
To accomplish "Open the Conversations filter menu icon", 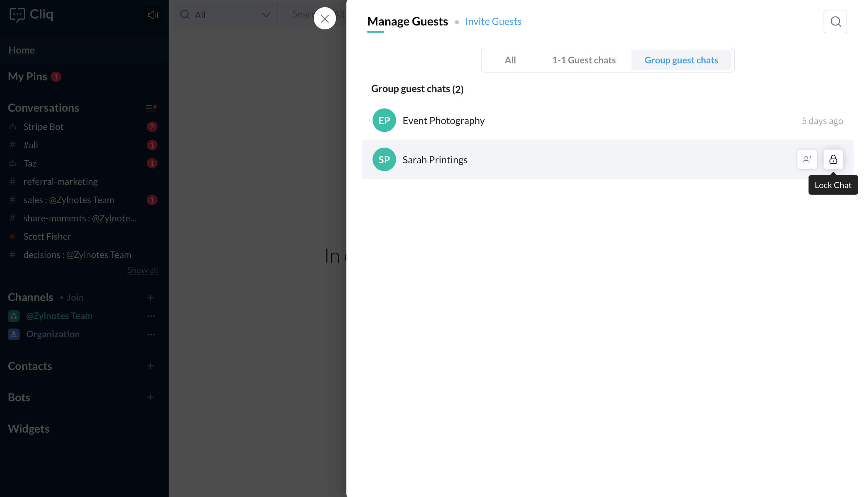I will pos(151,108).
